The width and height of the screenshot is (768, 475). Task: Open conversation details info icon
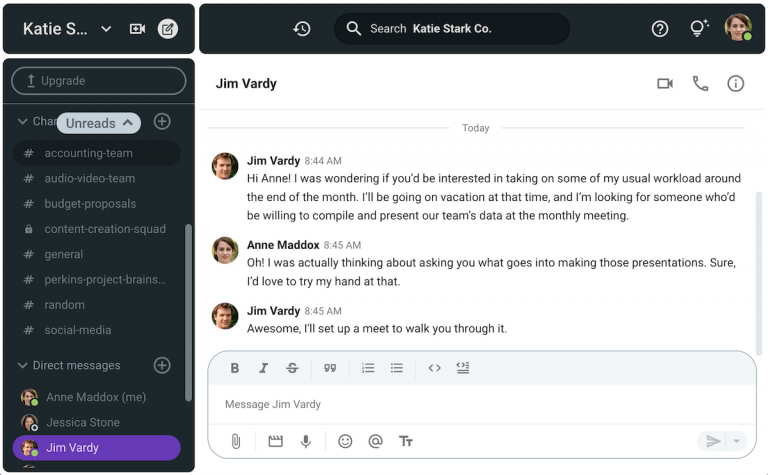point(735,84)
